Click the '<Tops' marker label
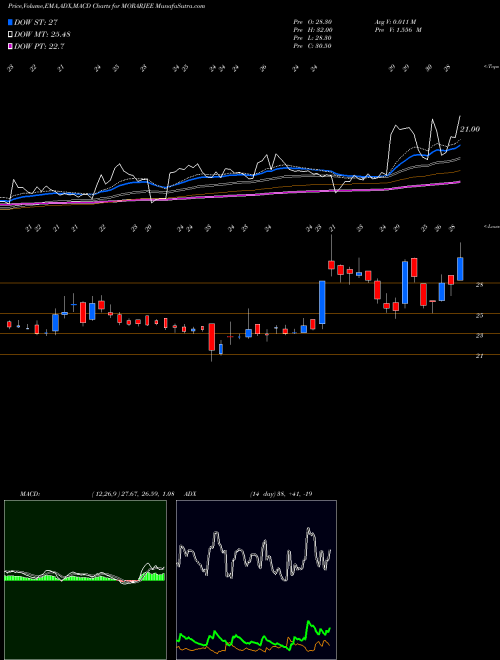This screenshot has width=500, height=660. click(491, 67)
